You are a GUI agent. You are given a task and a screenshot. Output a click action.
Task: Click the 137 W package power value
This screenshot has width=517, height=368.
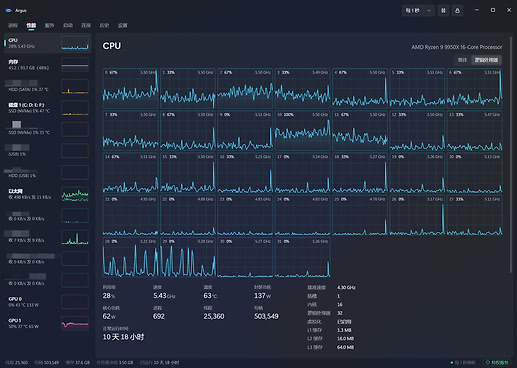[x=263, y=296]
